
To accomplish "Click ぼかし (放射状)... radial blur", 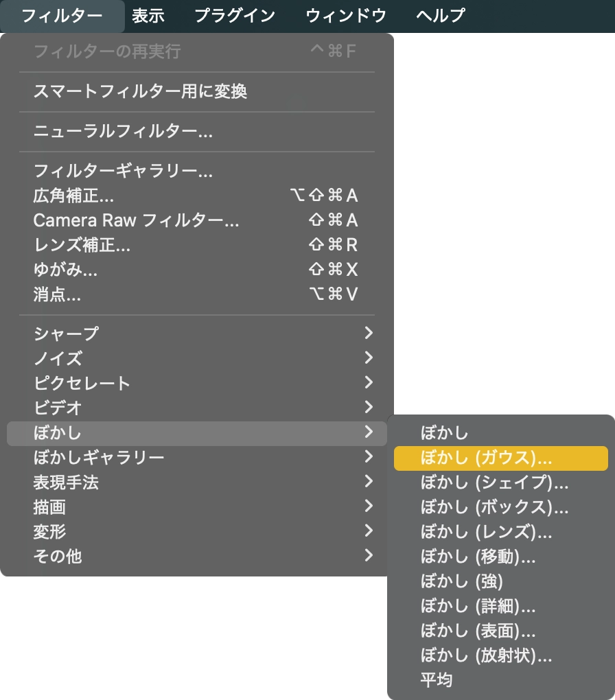I will point(486,655).
